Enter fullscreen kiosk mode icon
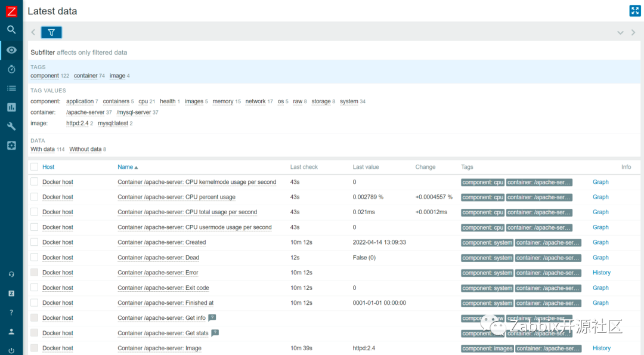 [x=635, y=11]
